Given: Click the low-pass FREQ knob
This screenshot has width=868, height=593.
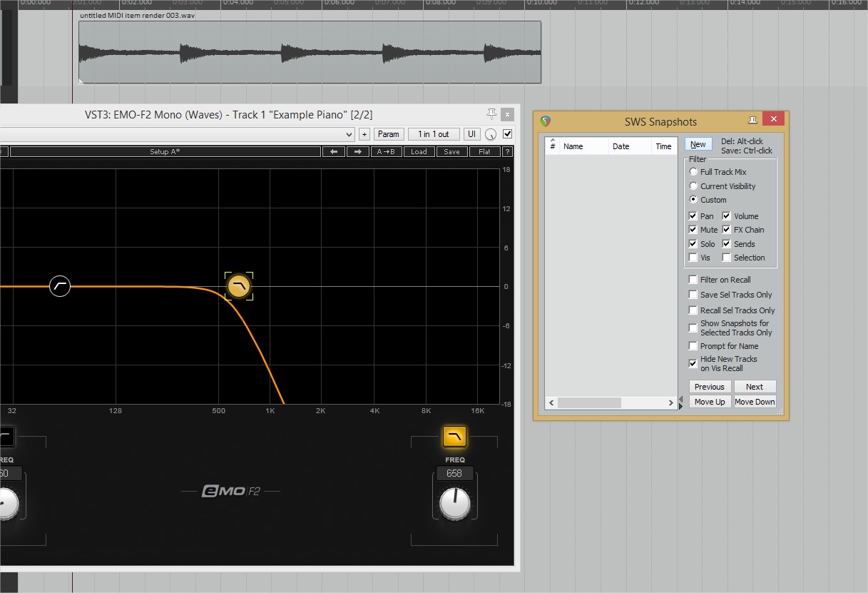Looking at the screenshot, I should [455, 502].
